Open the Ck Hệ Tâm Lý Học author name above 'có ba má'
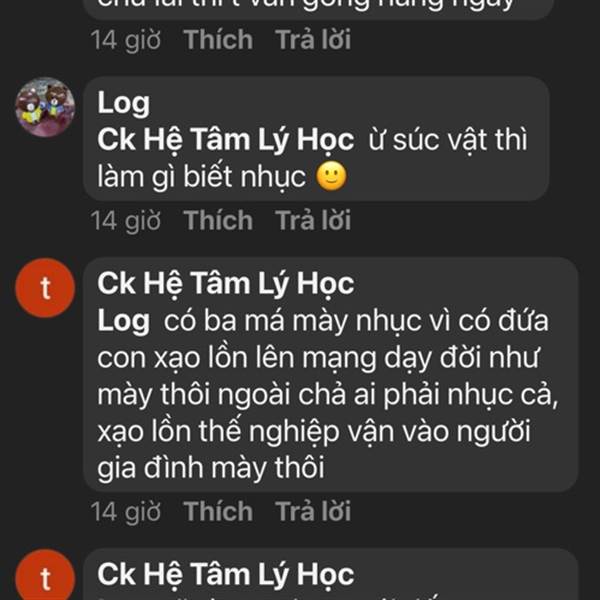The height and width of the screenshot is (600, 600). click(225, 284)
